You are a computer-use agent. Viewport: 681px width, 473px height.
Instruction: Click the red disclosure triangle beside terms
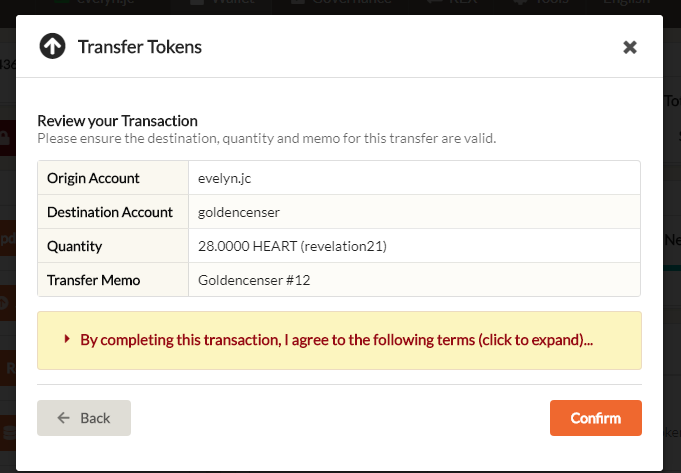(x=67, y=339)
